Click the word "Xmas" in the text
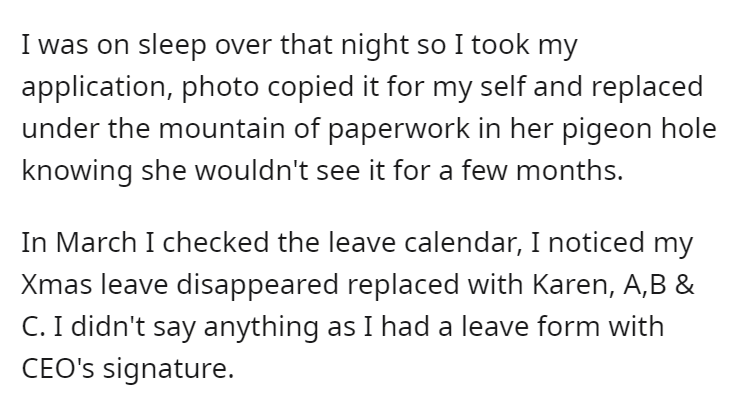 [x=57, y=285]
